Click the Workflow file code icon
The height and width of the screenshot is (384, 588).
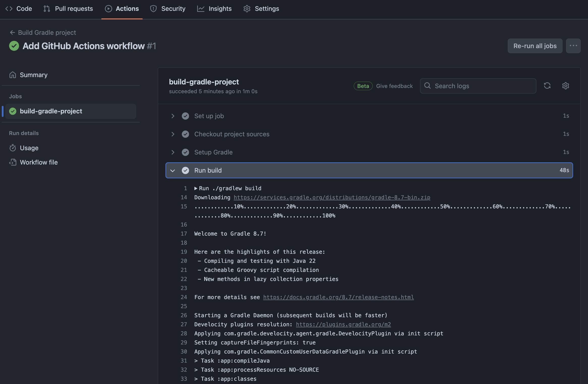[x=13, y=162]
